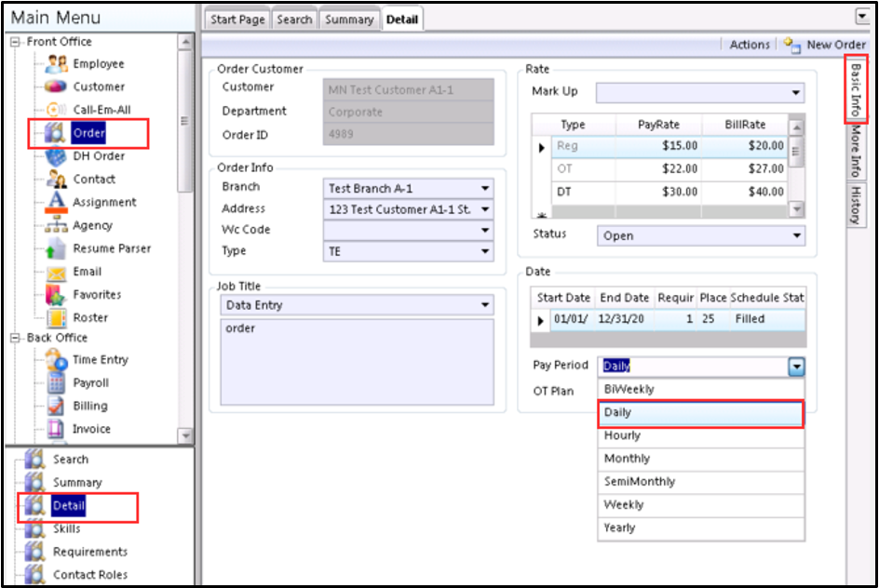Open the Agency hierarchy icon

pos(56,226)
